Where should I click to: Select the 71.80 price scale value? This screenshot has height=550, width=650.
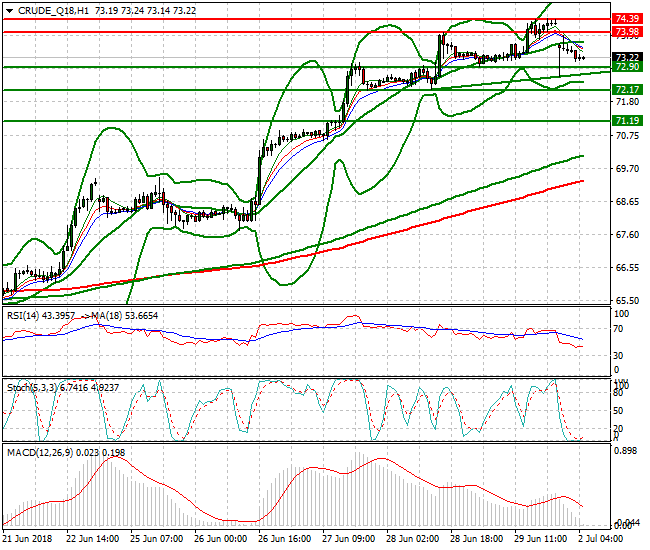(x=627, y=102)
